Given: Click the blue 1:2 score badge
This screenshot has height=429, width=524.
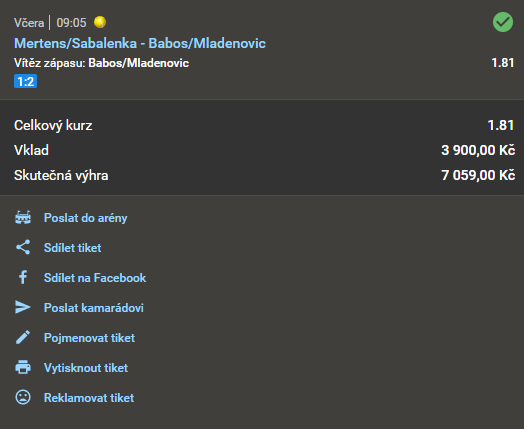Looking at the screenshot, I should (25, 82).
